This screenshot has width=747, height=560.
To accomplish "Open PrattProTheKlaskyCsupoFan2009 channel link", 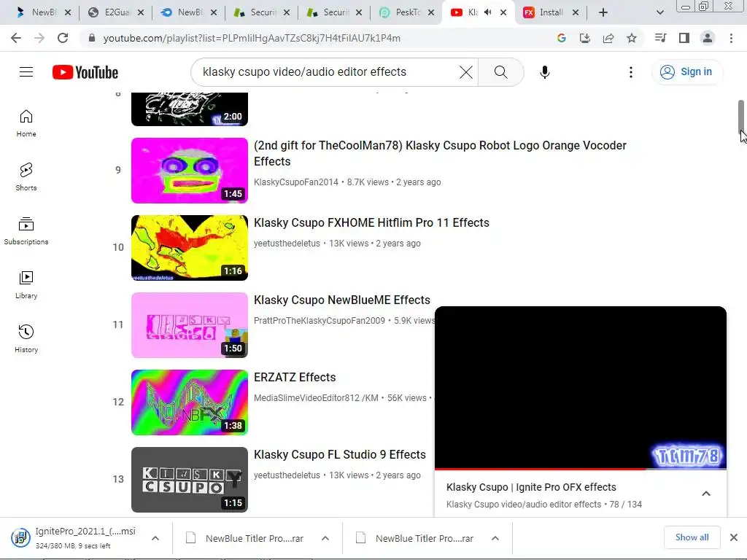I will (320, 321).
